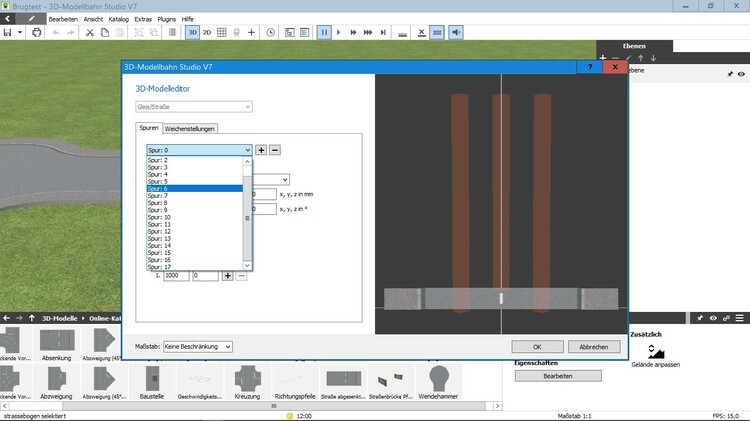750x421 pixels.
Task: Click the Copy icon in the toolbar
Action: (105, 33)
